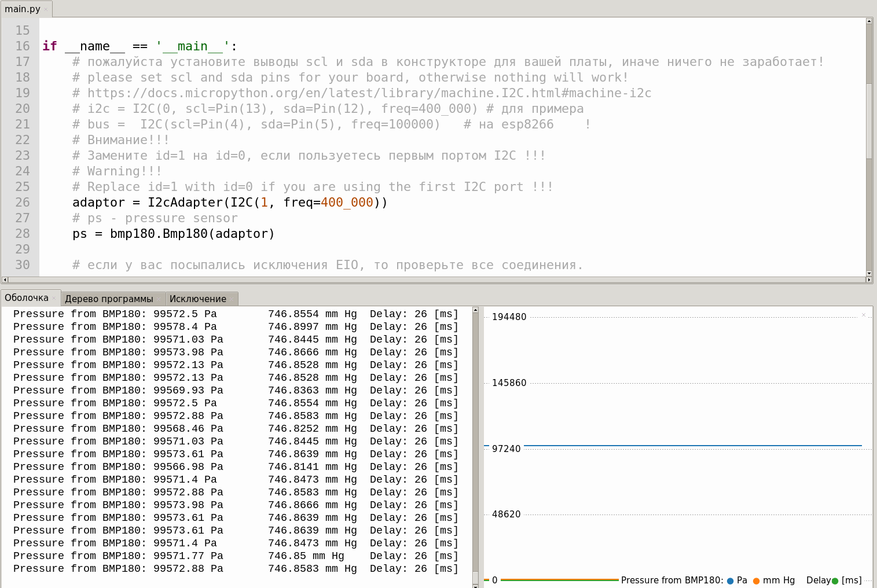Click line number 30 in the gutter

click(x=23, y=265)
